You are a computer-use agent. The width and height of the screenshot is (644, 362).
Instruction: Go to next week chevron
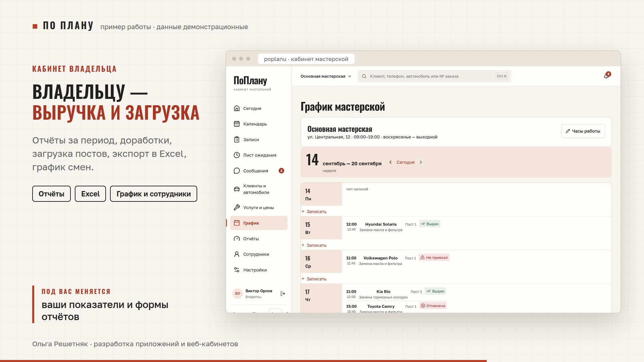(421, 162)
